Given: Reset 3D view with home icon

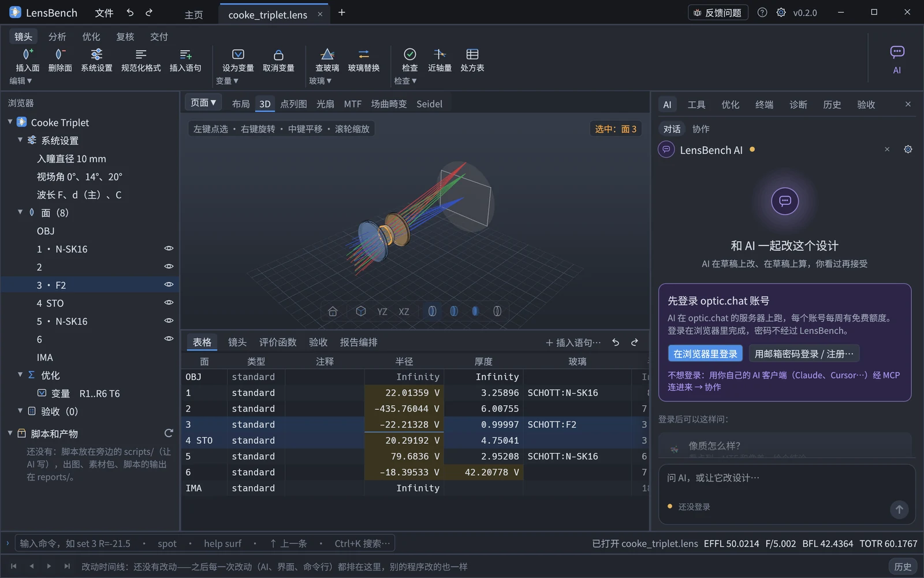Looking at the screenshot, I should coord(333,311).
